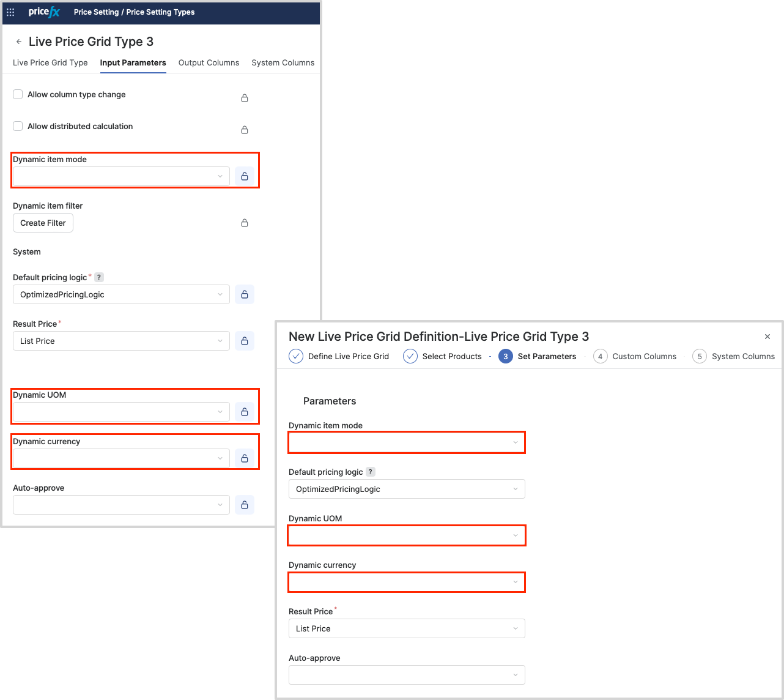Switch to System Columns tab
Viewport: 784px width, 700px height.
tap(283, 62)
